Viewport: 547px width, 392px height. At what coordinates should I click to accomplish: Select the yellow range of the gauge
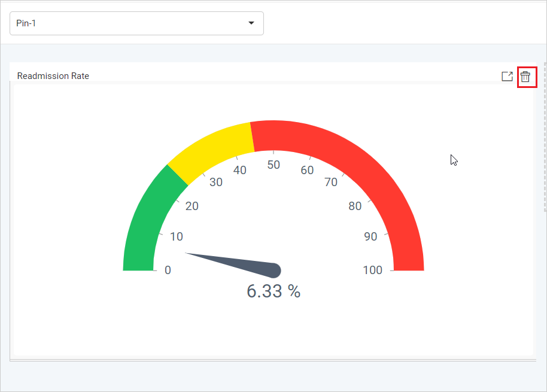coord(209,147)
